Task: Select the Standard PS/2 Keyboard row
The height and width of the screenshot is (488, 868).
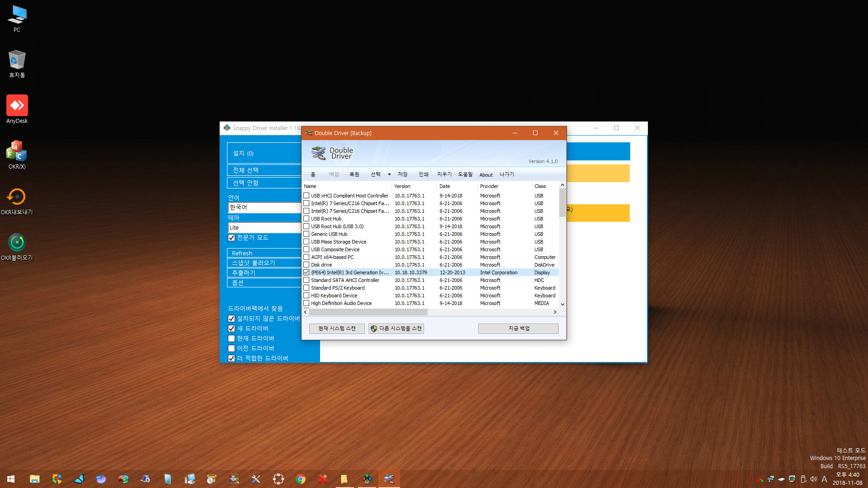Action: tap(430, 288)
